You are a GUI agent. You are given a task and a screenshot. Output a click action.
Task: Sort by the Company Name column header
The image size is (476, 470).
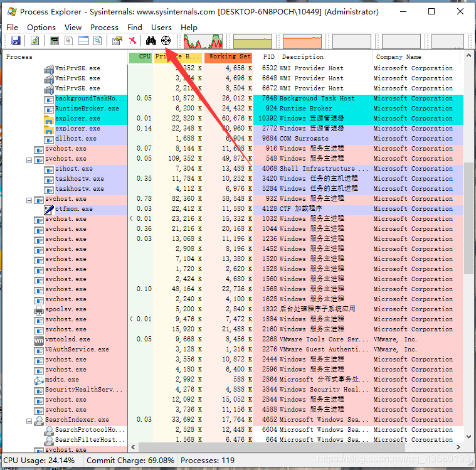[x=416, y=57]
